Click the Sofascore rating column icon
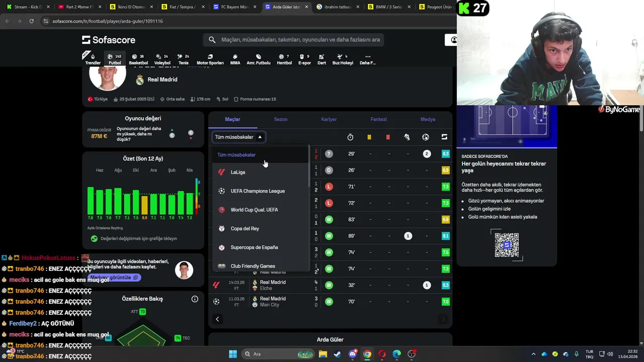 click(x=444, y=137)
